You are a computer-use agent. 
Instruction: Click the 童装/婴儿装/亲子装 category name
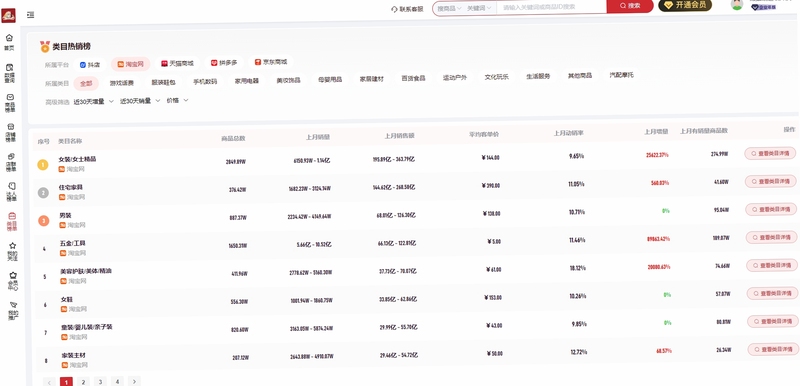(x=87, y=327)
